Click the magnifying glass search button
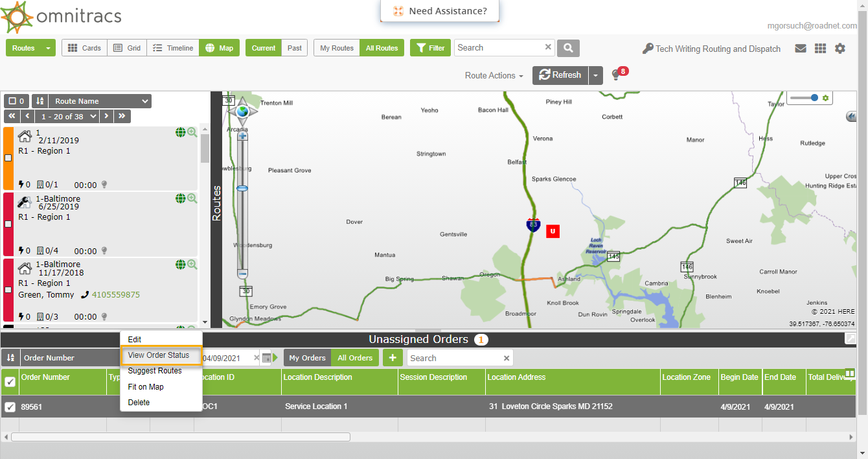868x459 pixels. (x=568, y=48)
